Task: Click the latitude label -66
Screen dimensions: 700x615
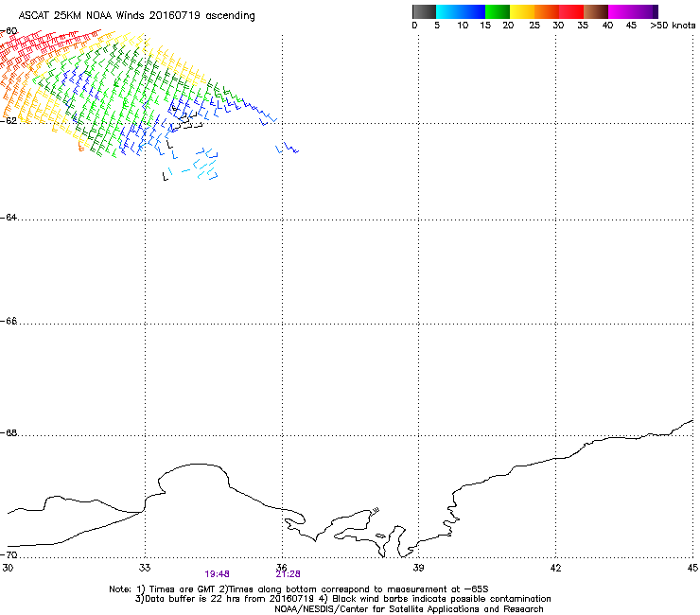Action: [x=9, y=321]
